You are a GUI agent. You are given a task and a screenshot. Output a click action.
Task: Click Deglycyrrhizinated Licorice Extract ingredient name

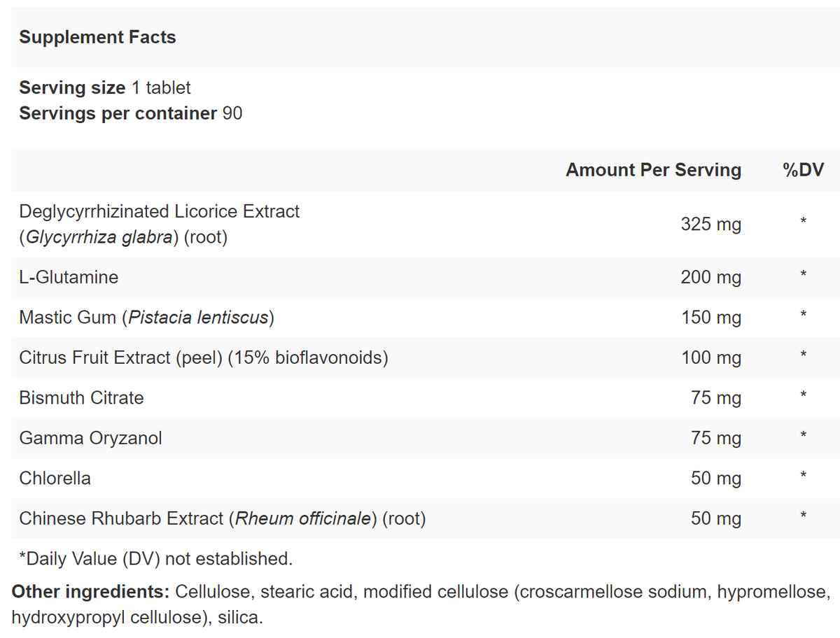click(x=159, y=211)
